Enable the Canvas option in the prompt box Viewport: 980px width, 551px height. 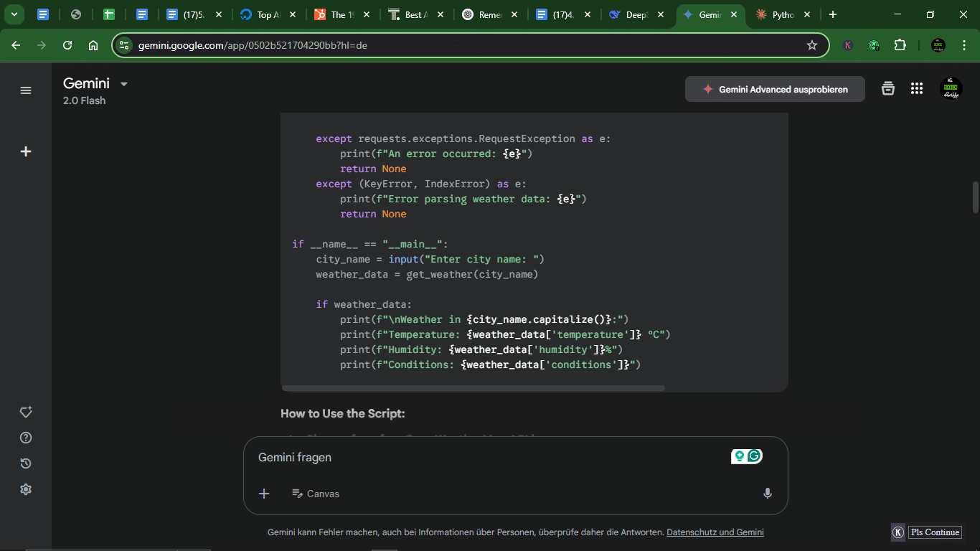tap(316, 494)
